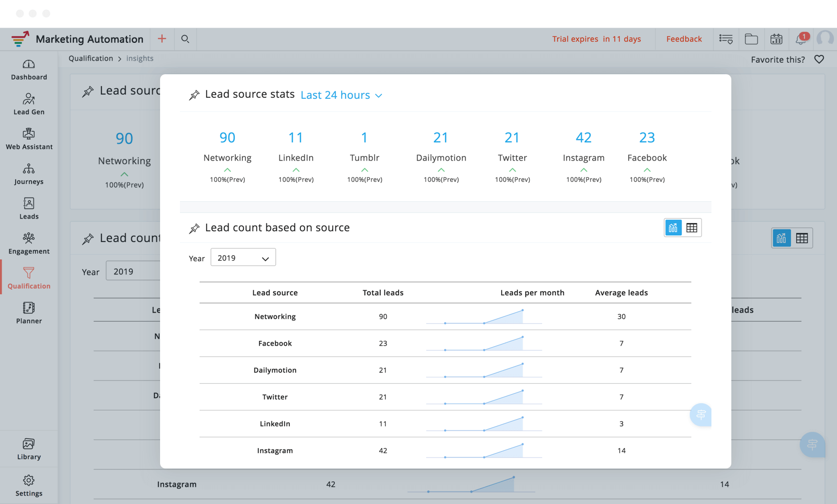Click the search magnifier icon

click(x=185, y=39)
